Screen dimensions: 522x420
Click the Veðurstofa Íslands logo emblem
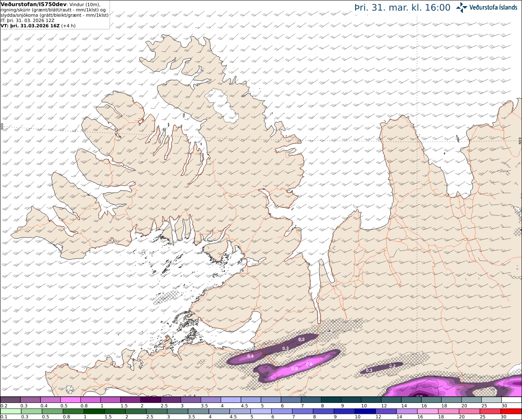click(x=462, y=7)
